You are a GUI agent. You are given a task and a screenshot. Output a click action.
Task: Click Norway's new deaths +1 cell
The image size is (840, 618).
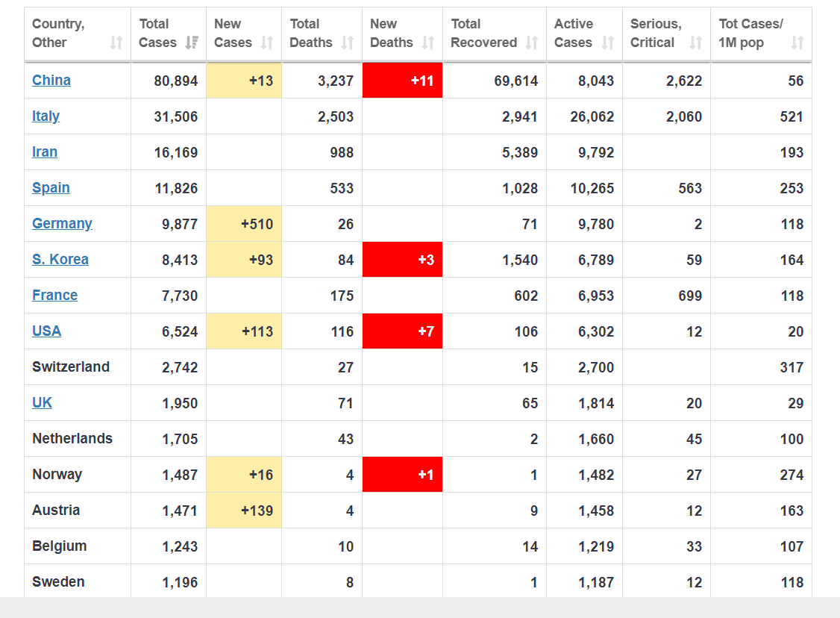coord(402,475)
